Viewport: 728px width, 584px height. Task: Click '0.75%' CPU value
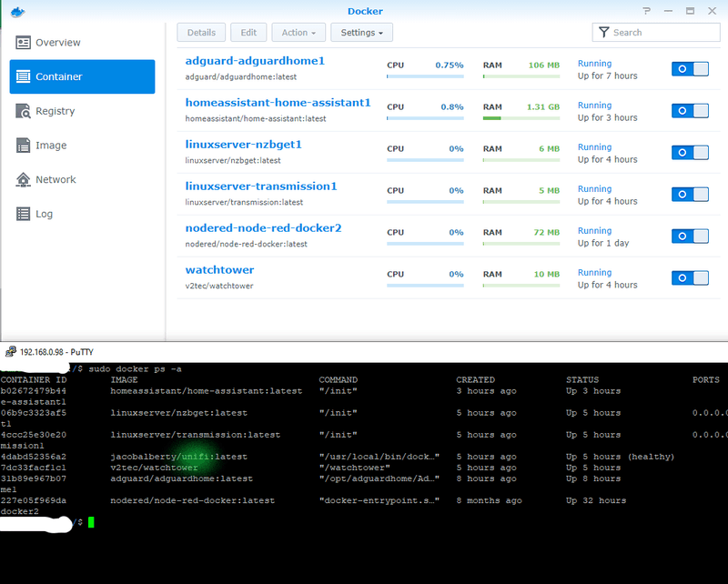[x=449, y=65]
